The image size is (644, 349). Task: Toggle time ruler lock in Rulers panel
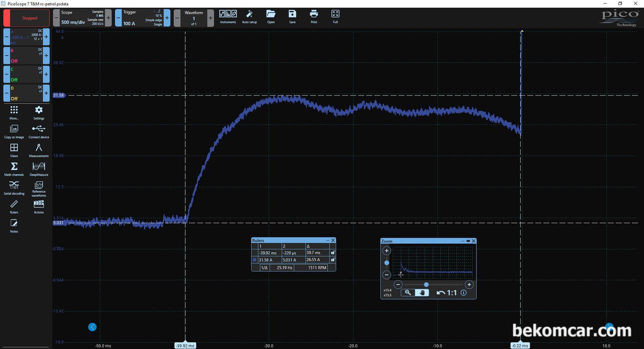coord(333,253)
